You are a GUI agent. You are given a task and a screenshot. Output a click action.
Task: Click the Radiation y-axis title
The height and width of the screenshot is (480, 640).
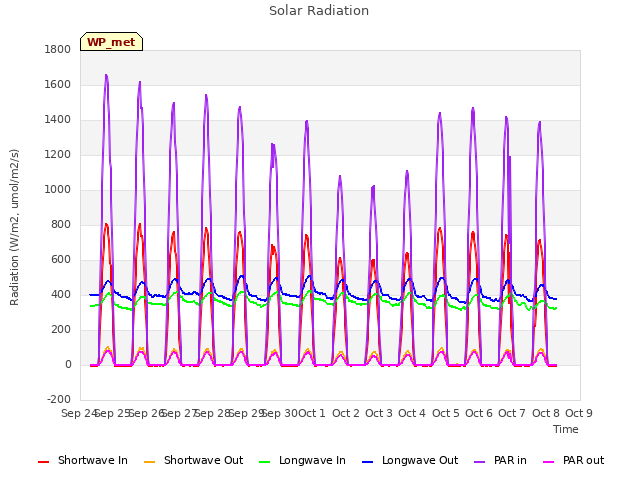click(x=14, y=227)
